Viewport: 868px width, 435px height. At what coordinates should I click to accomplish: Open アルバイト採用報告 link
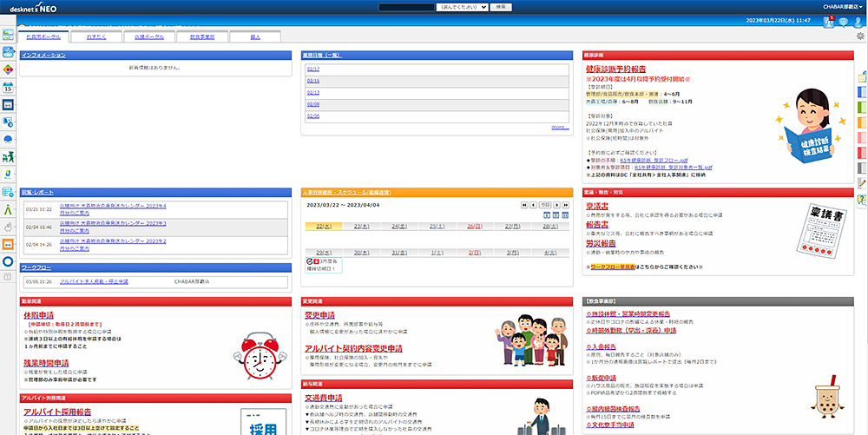[57, 412]
